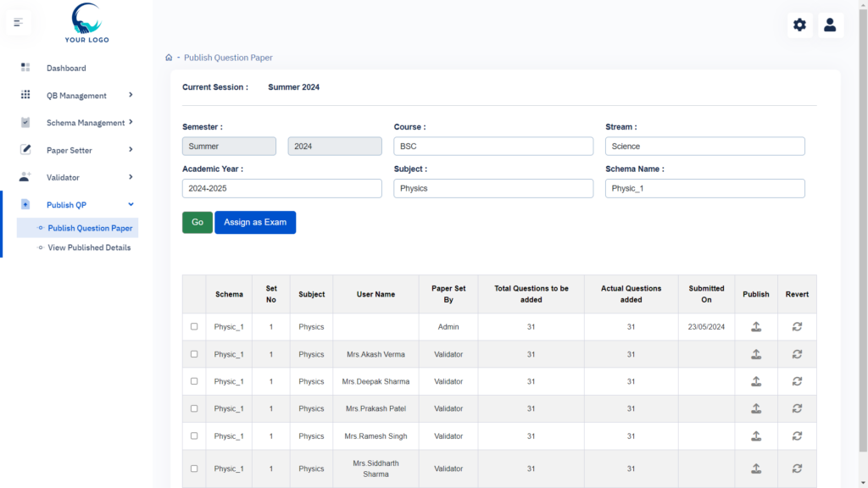The image size is (868, 488).
Task: Check the Mrs.Ramesh Singh row checkbox
Action: point(194,435)
